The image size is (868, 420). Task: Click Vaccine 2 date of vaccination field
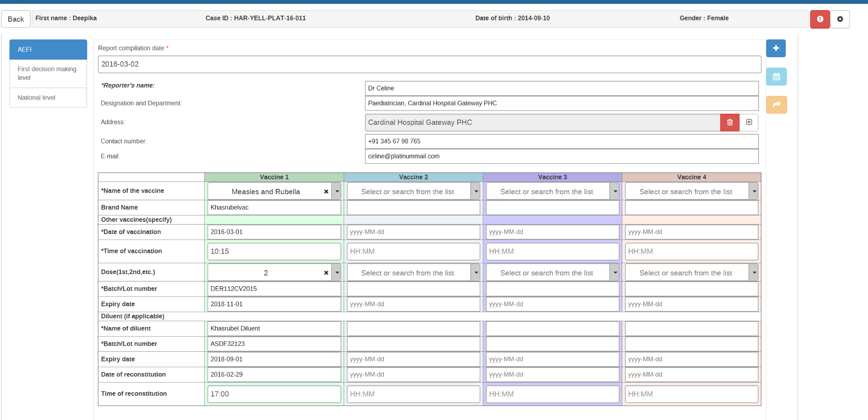point(413,232)
